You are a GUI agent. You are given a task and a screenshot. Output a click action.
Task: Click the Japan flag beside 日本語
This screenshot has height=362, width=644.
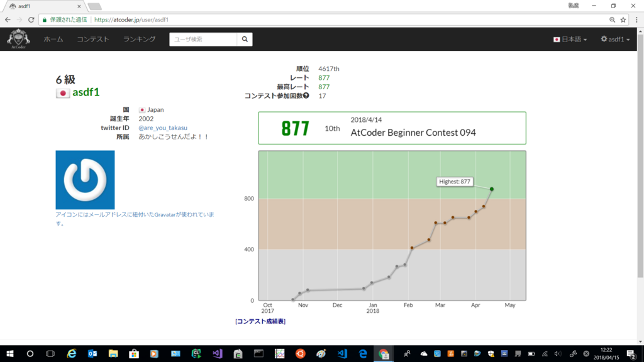[557, 39]
